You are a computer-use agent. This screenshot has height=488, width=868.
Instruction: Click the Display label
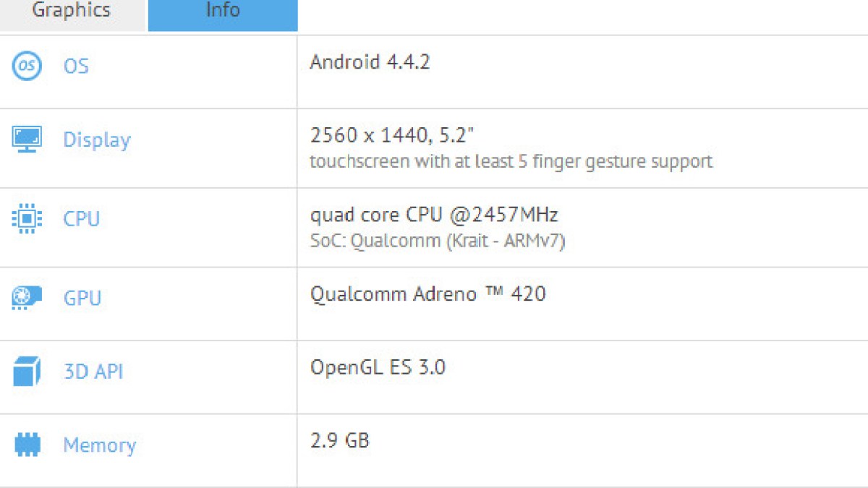[x=97, y=140]
